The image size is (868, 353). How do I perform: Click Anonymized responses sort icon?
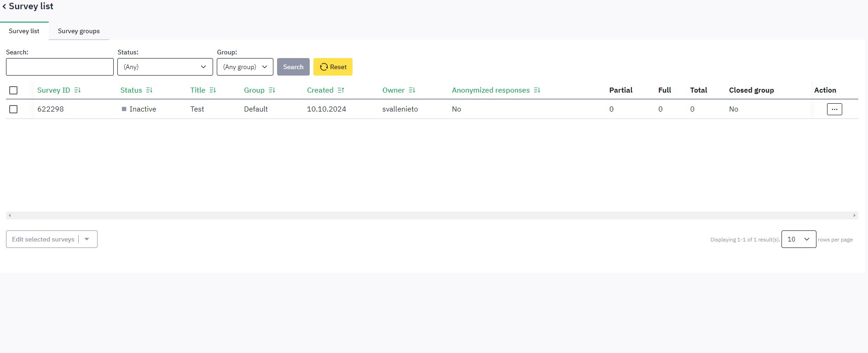tap(537, 90)
